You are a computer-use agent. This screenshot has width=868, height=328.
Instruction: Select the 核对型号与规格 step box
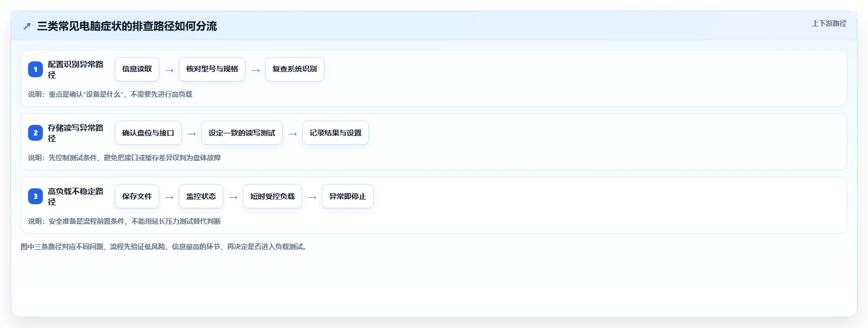[x=212, y=69]
